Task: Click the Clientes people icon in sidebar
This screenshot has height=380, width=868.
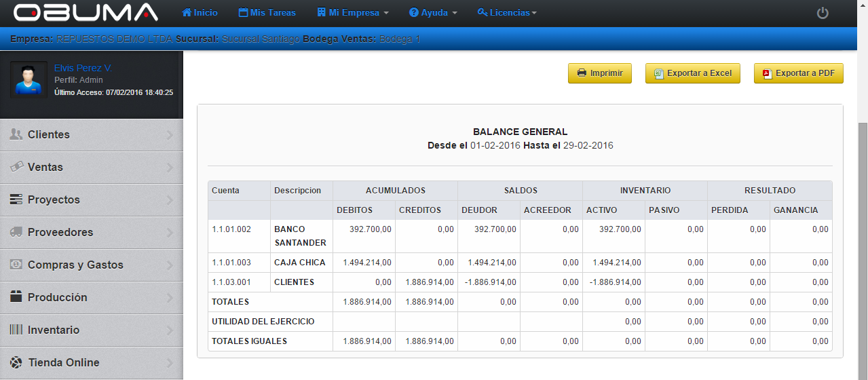Action: point(16,134)
